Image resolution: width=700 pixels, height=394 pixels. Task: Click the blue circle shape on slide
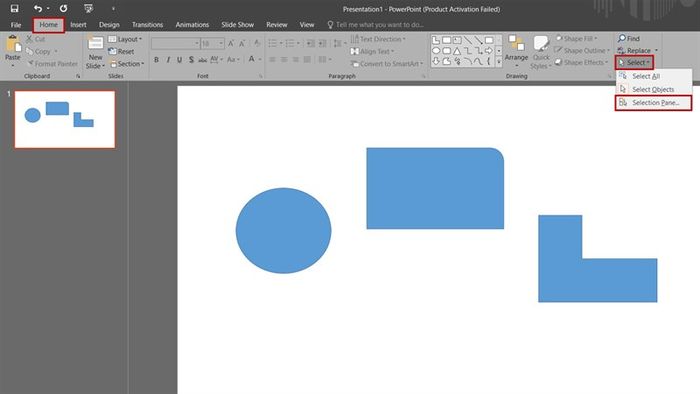coord(283,230)
